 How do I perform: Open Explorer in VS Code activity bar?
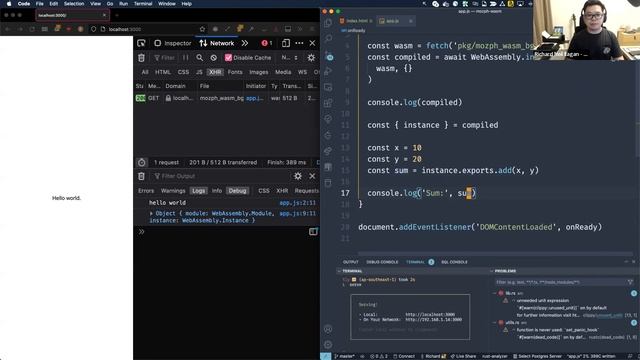pyautogui.click(x=328, y=23)
